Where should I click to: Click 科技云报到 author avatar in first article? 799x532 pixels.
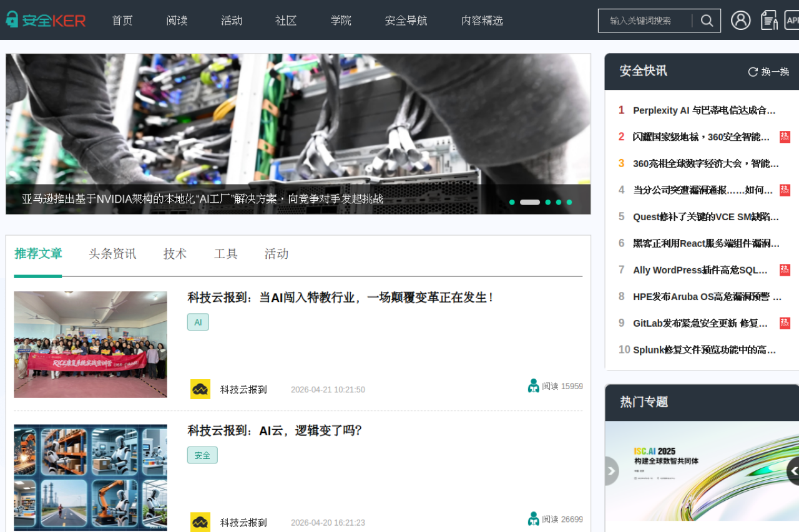coord(200,389)
